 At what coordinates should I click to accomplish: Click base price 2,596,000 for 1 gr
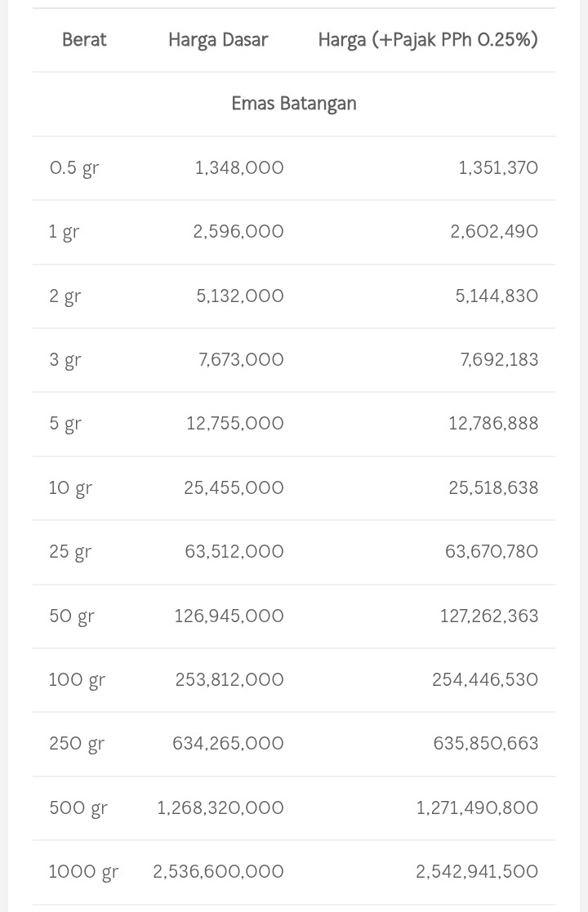point(238,232)
